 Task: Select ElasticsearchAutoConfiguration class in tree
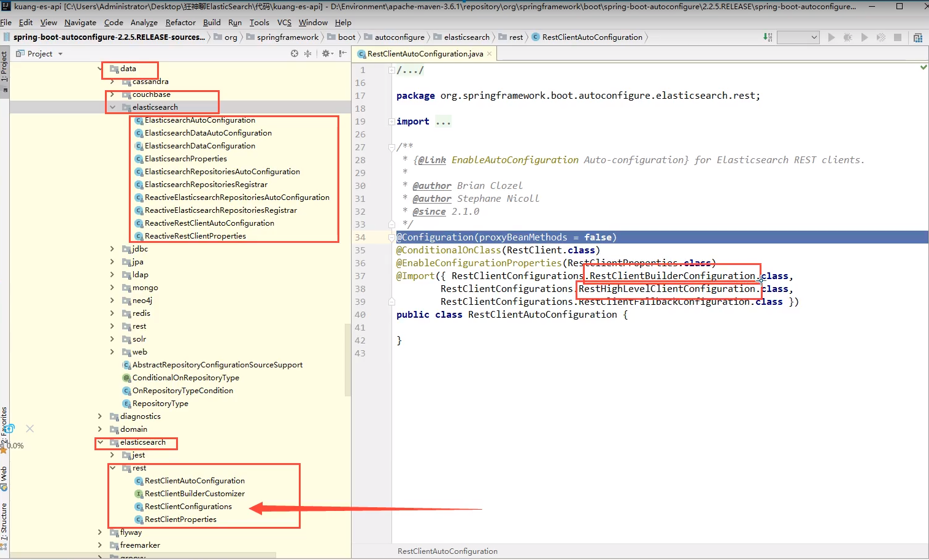[x=199, y=120]
